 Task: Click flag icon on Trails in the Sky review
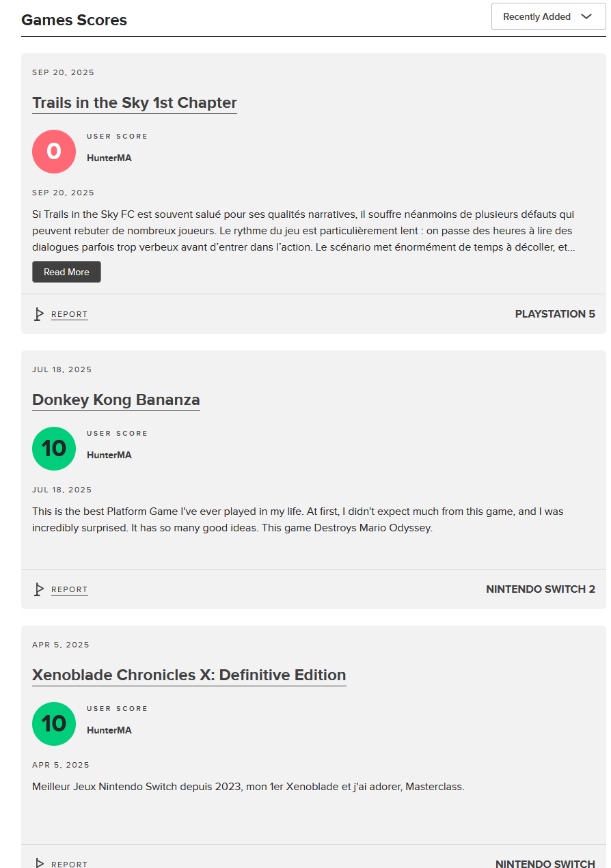[39, 314]
